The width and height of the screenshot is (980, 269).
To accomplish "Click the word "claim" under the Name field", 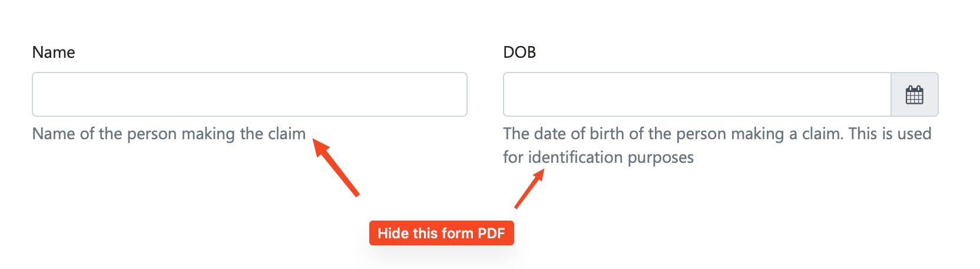I will point(287,134).
